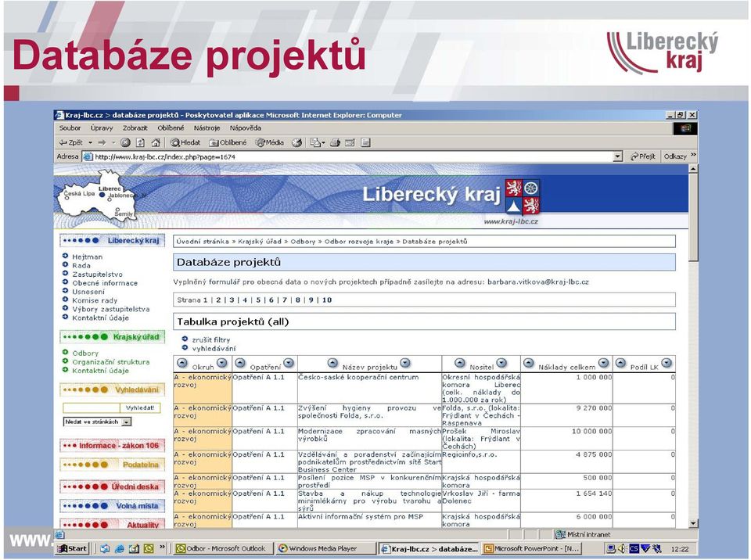This screenshot has height=560, width=751.
Task: Open the Oblíbené favorites toolbar button
Action: pos(228,143)
